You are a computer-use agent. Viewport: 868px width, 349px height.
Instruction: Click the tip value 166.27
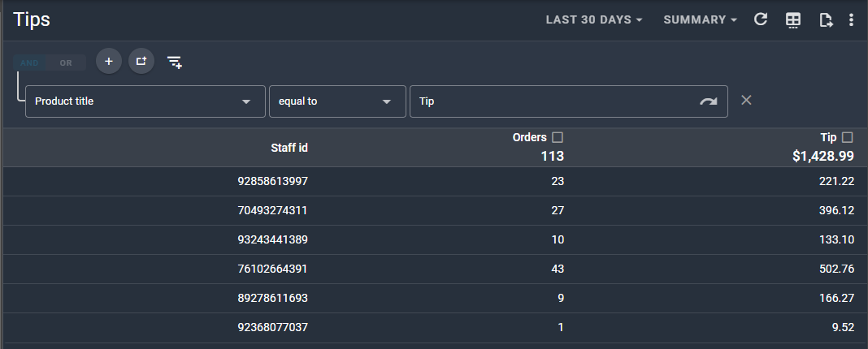(x=836, y=298)
